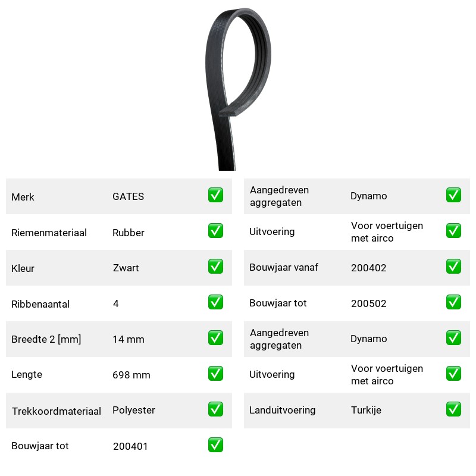Click the Trekkoordmateriaal label
This screenshot has height=476, width=476.
coord(56,411)
